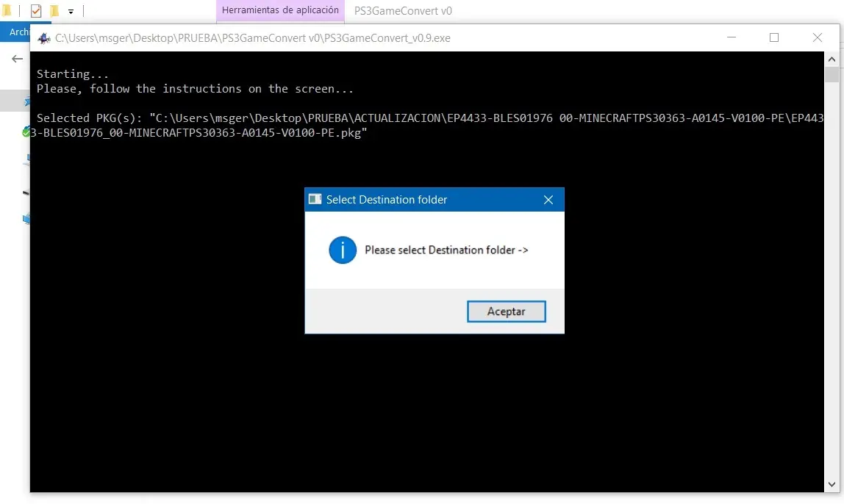The width and height of the screenshot is (844, 504).
Task: Click the console scrollbar thumb
Action: (832, 74)
